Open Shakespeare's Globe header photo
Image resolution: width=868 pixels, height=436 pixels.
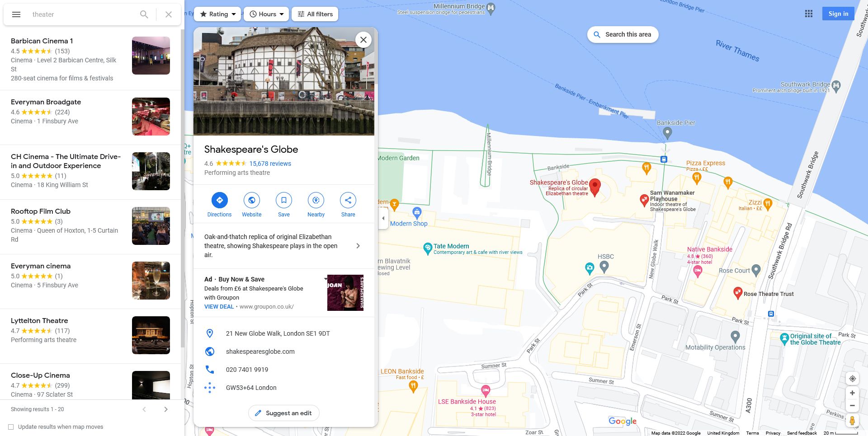pos(284,81)
